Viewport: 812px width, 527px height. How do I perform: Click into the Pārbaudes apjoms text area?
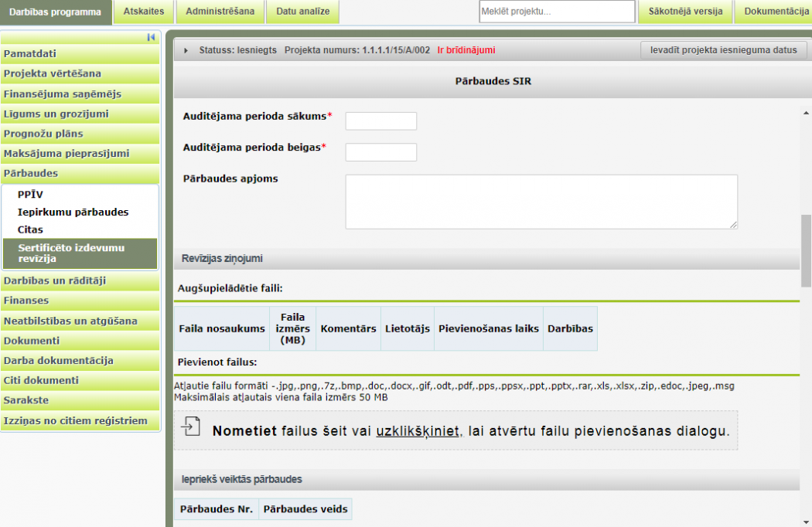(541, 202)
